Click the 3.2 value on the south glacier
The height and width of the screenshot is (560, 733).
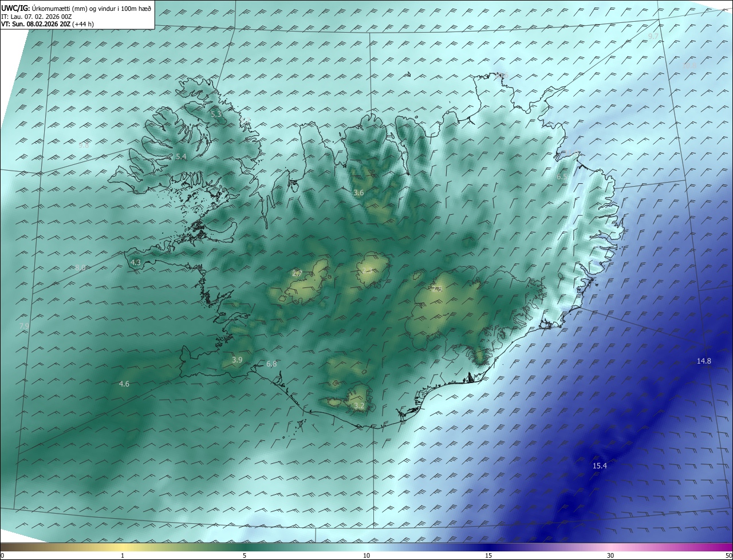point(359,406)
